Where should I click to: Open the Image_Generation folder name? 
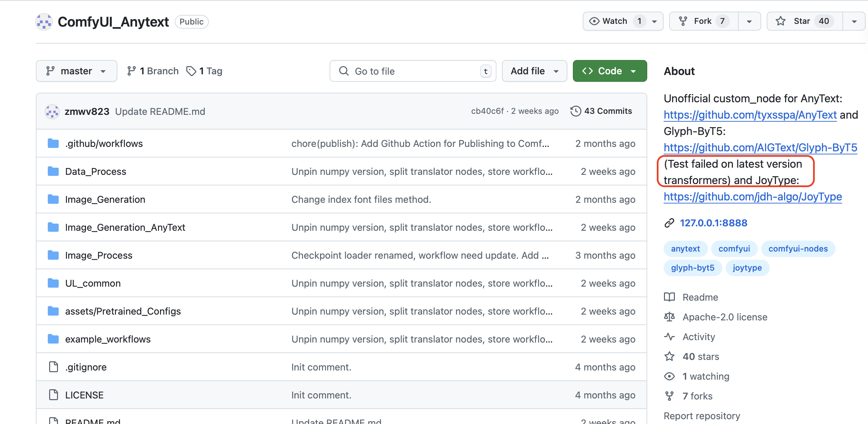click(x=105, y=199)
